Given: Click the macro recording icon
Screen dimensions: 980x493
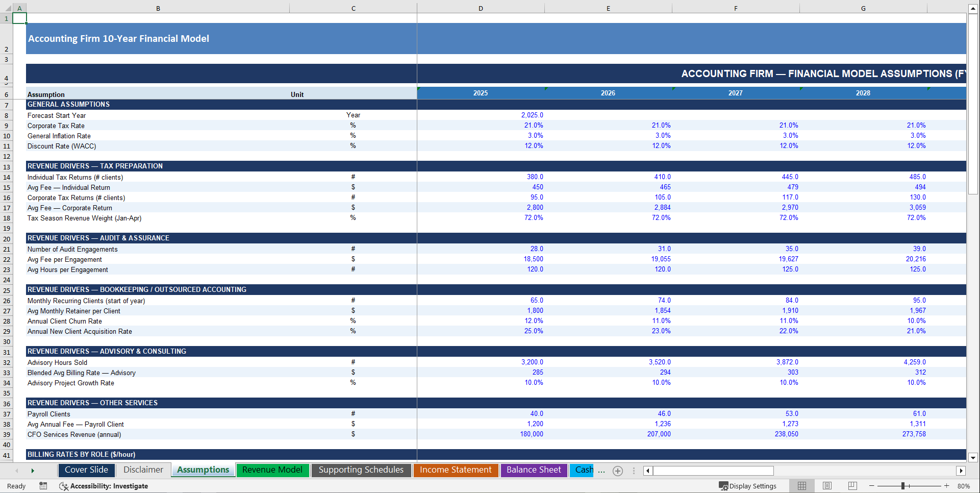Looking at the screenshot, I should 43,486.
